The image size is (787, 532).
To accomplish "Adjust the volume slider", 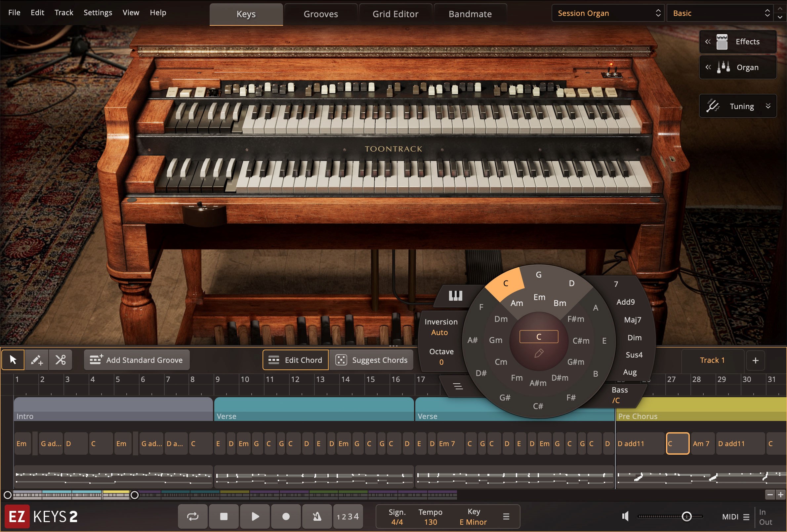I will 687,516.
